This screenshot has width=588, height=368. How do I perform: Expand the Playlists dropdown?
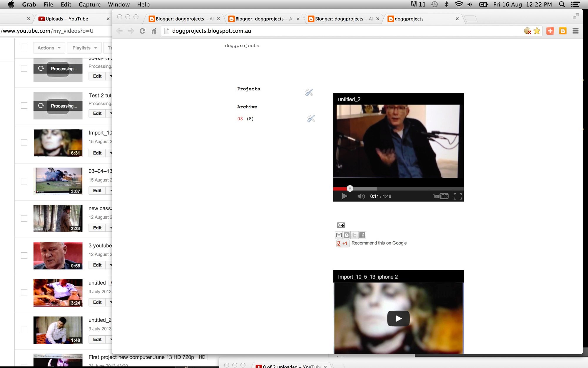[x=84, y=48]
